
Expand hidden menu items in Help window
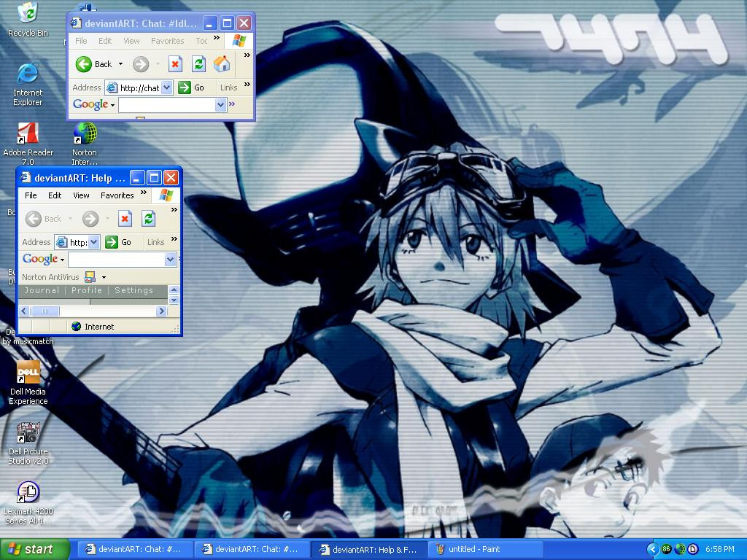pos(144,192)
